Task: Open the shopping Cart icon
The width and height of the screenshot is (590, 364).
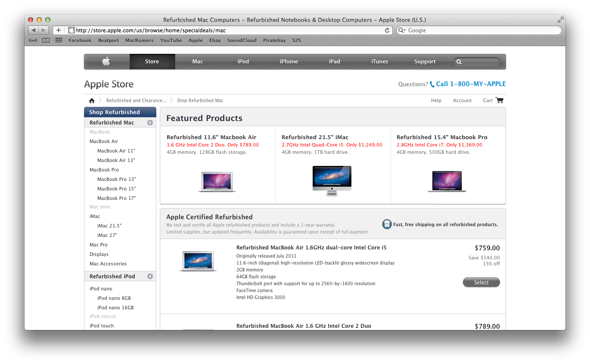Action: point(499,100)
